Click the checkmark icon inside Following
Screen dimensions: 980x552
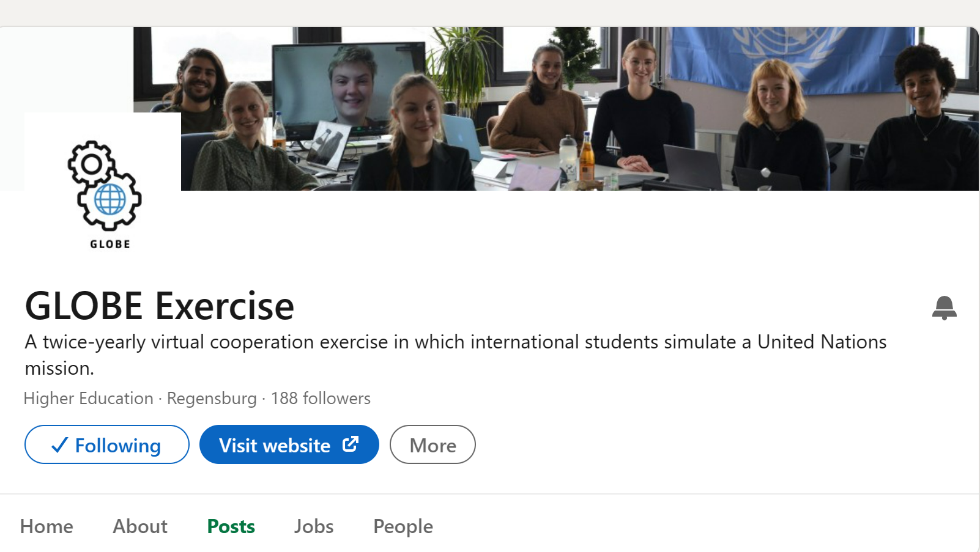(59, 445)
